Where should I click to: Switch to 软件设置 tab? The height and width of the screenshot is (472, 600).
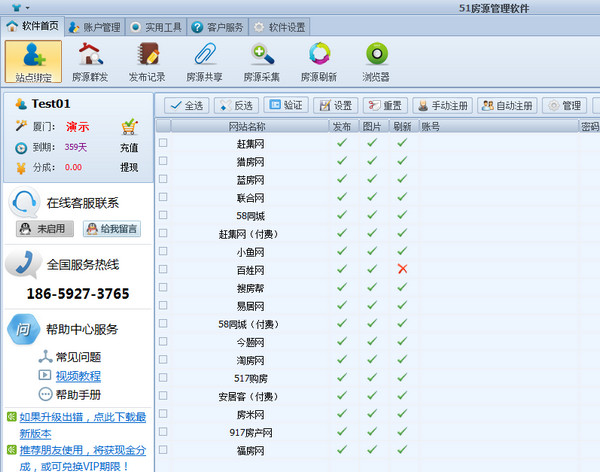[280, 27]
